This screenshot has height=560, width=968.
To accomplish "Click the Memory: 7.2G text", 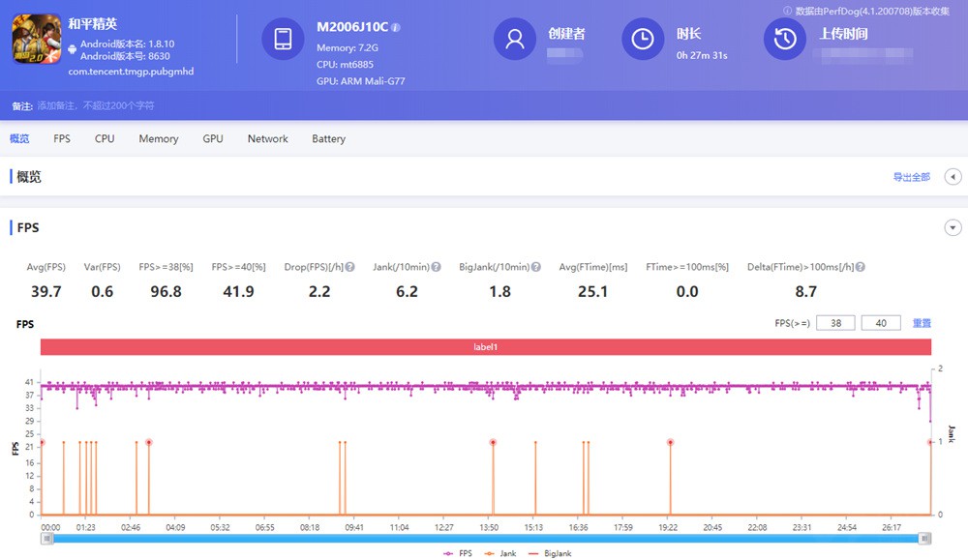I will click(347, 47).
